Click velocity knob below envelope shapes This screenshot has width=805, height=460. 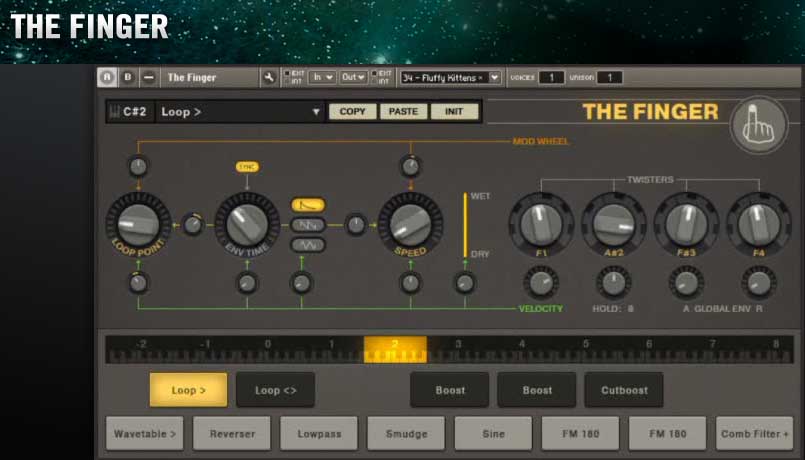(301, 283)
